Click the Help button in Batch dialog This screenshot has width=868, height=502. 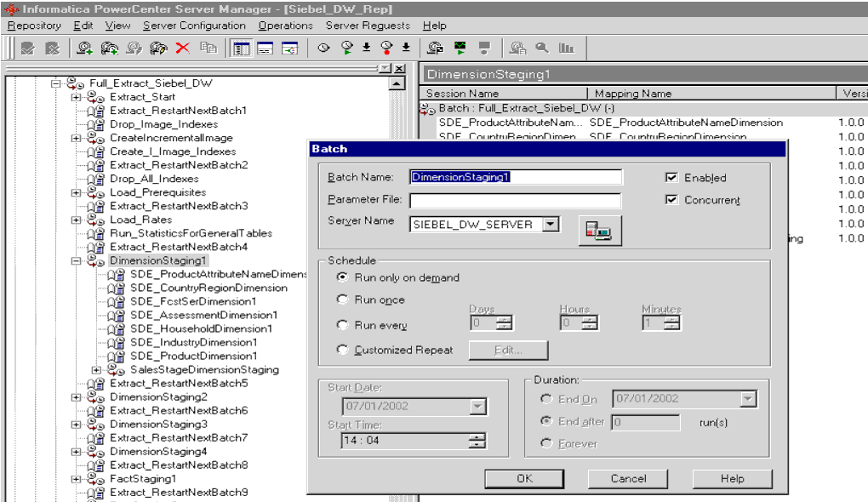tap(732, 479)
